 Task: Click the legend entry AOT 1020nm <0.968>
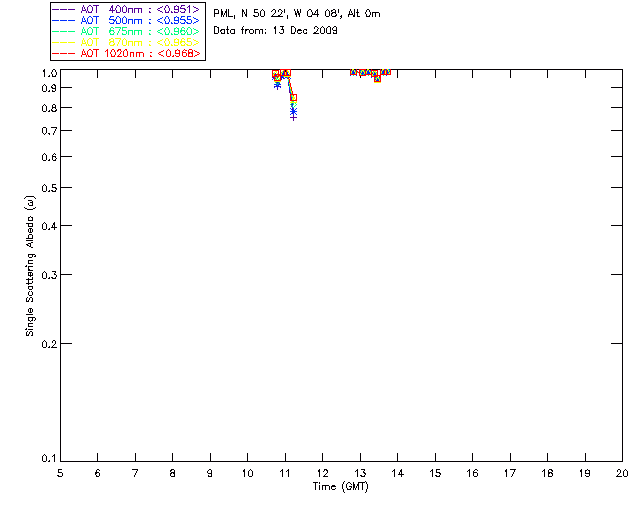[127, 53]
